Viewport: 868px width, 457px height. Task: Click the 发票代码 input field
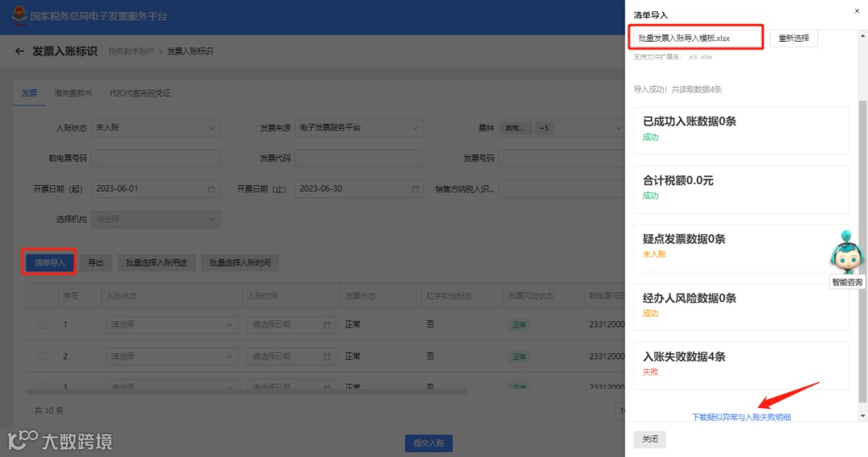coord(359,159)
